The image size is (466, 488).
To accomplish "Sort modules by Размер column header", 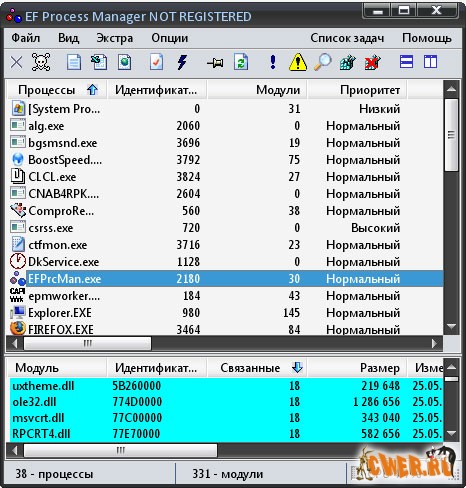I will click(357, 368).
